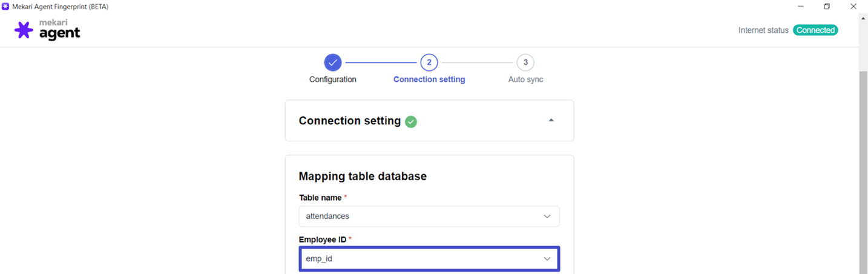Click the Connection setting header title

coord(349,121)
